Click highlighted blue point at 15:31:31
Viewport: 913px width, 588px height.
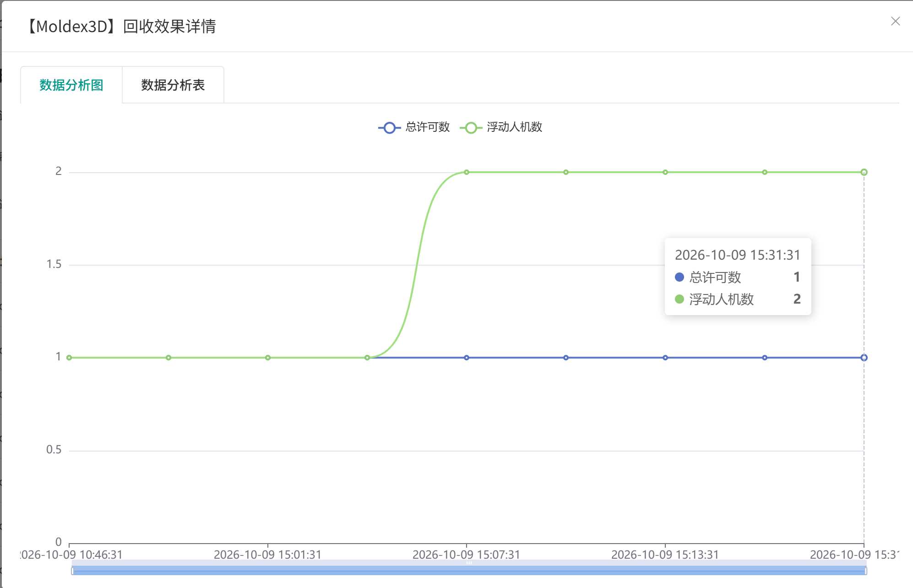(864, 358)
